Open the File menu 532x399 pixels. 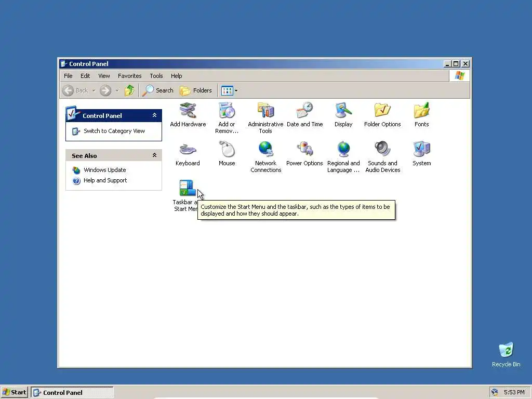pyautogui.click(x=68, y=76)
